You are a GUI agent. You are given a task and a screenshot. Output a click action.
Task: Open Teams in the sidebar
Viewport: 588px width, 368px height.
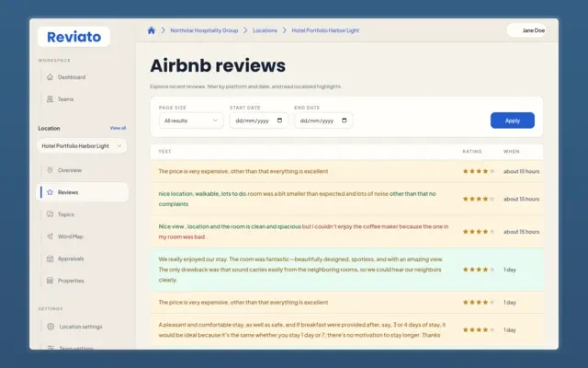coord(65,99)
